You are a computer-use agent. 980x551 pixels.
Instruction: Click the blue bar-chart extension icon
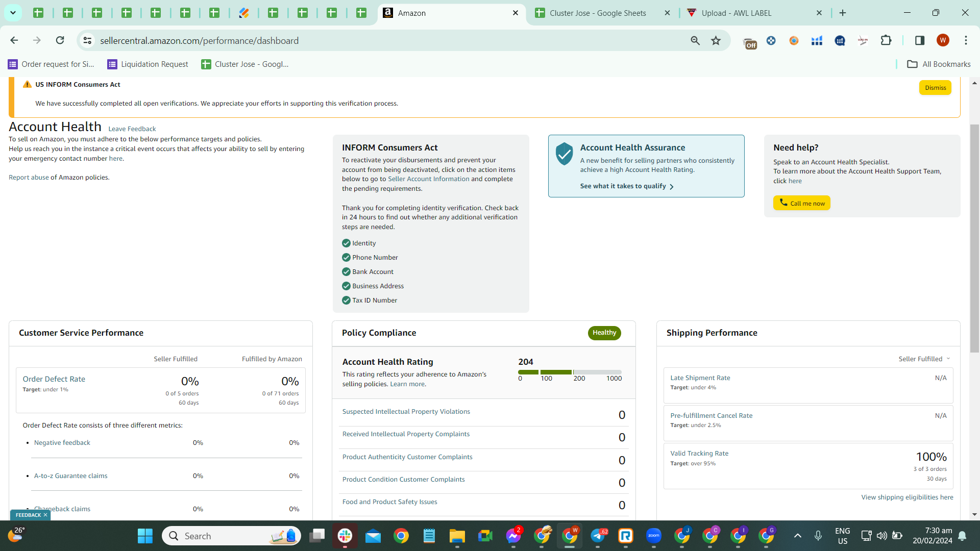(817, 40)
